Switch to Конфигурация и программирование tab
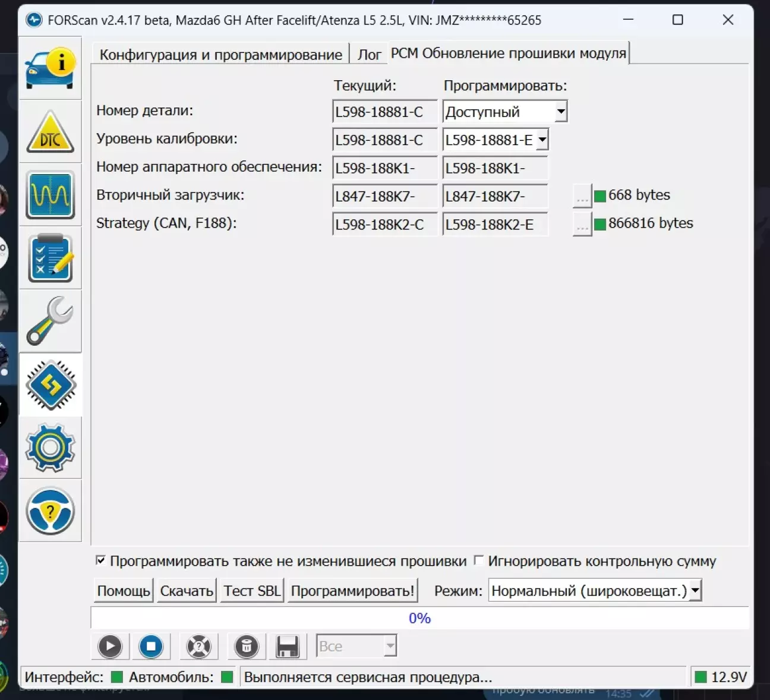 pyautogui.click(x=220, y=55)
